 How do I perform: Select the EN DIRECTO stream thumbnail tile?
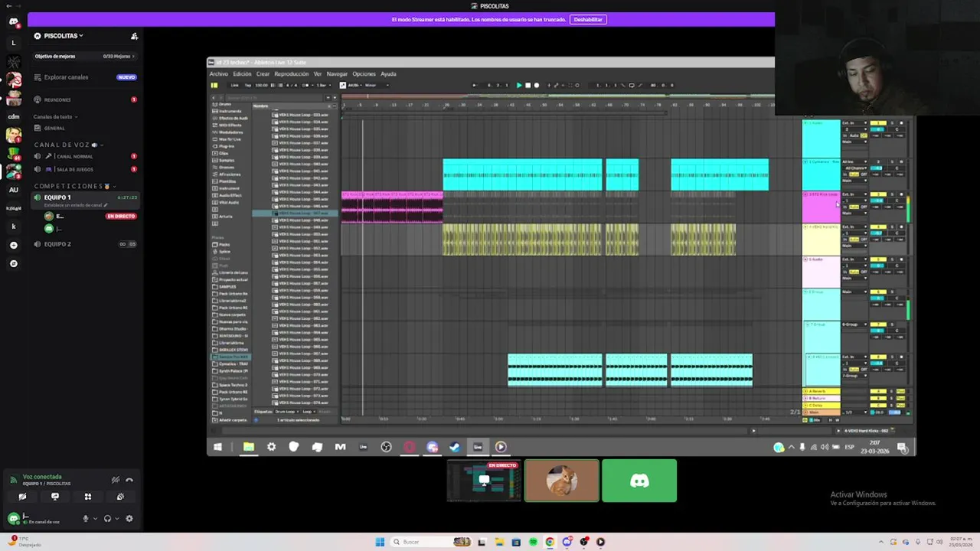click(x=484, y=481)
